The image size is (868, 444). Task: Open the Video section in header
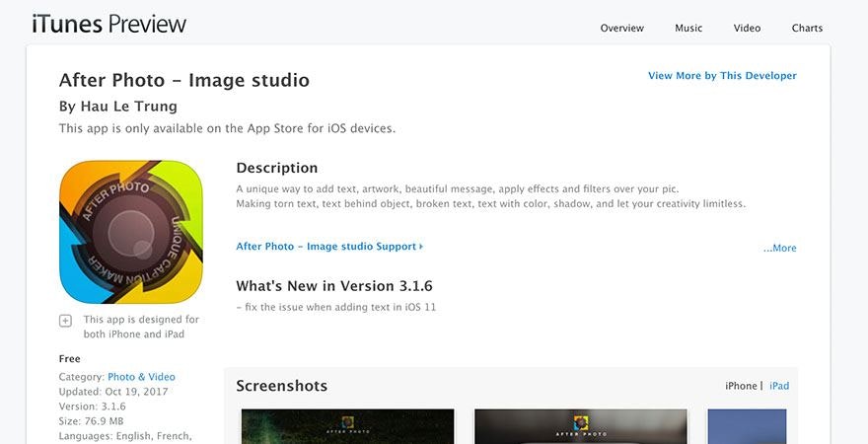coord(747,28)
